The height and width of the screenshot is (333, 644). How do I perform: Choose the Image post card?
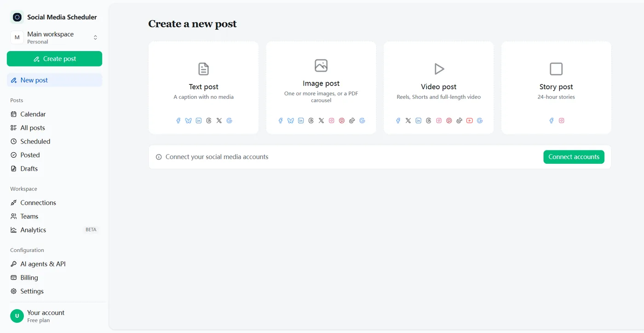coord(321,88)
